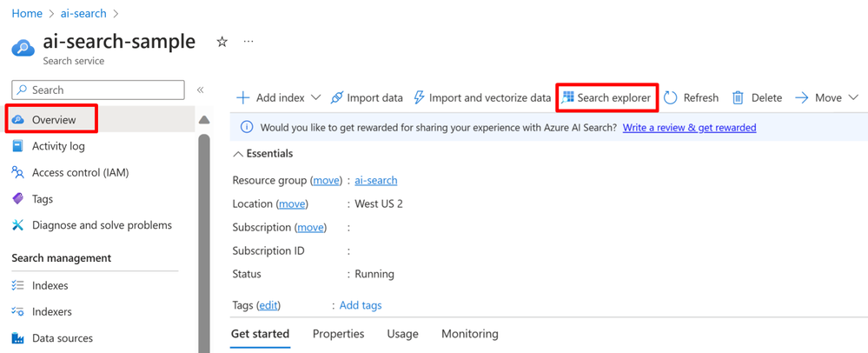Viewport: 868px width, 353px height.
Task: Open the Move dropdown arrow
Action: coord(852,97)
